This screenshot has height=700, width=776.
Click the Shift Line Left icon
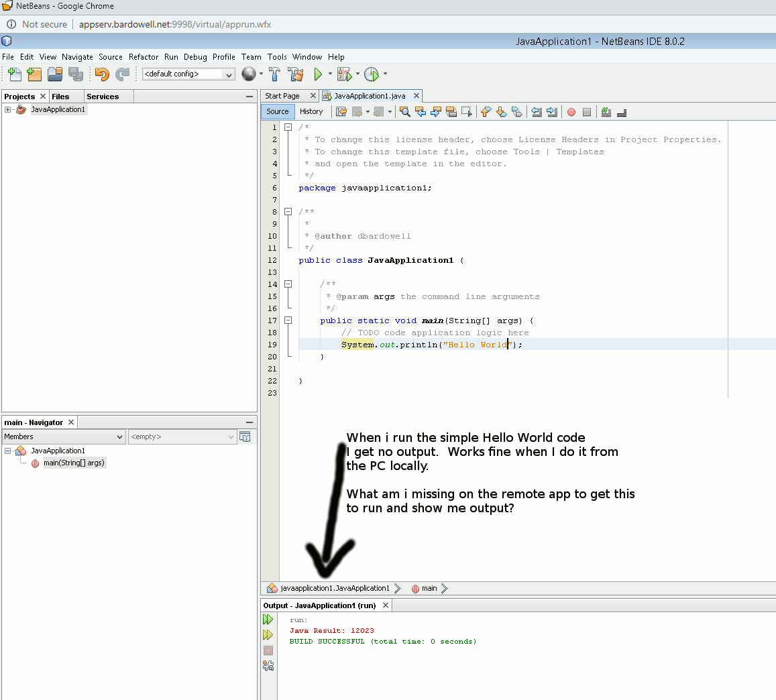(537, 112)
